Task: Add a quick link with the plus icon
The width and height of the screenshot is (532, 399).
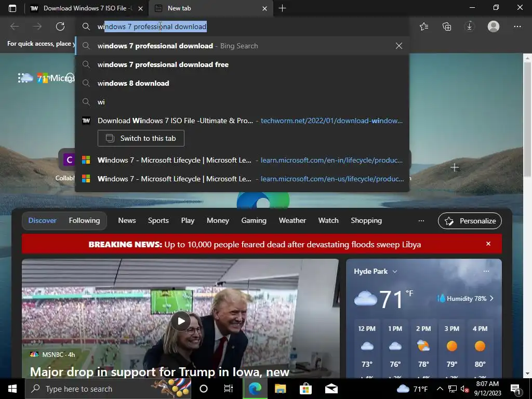Action: pyautogui.click(x=455, y=167)
